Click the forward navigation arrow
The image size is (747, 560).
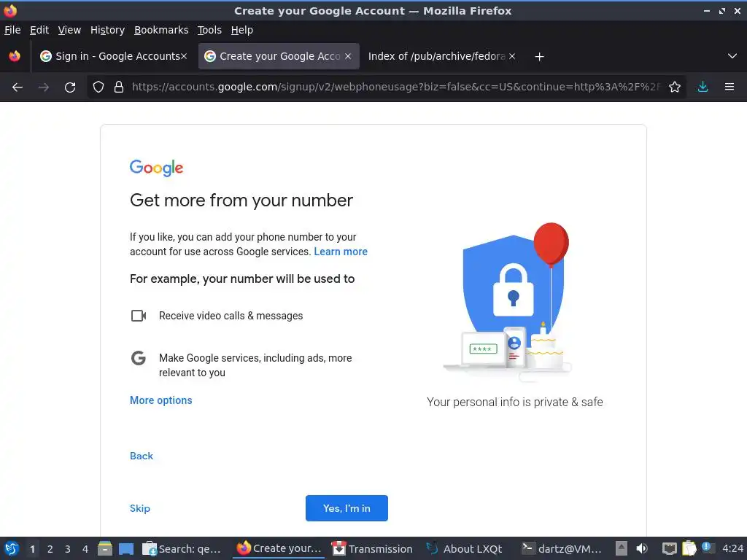43,87
